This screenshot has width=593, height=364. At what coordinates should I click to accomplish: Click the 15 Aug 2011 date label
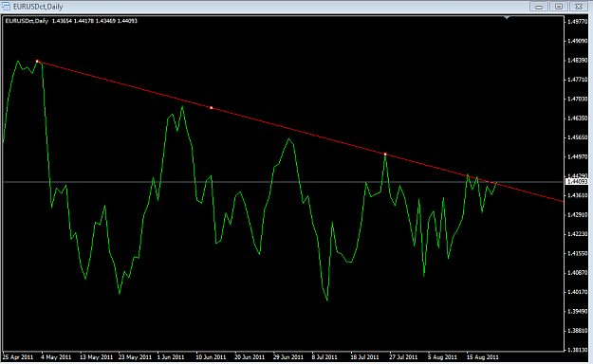tap(483, 357)
